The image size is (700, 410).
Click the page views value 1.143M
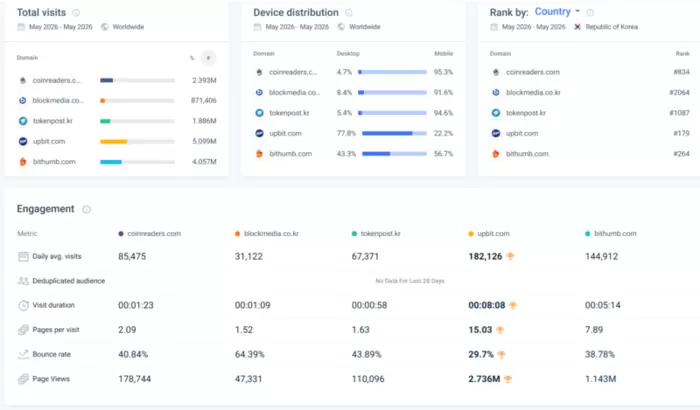600,379
